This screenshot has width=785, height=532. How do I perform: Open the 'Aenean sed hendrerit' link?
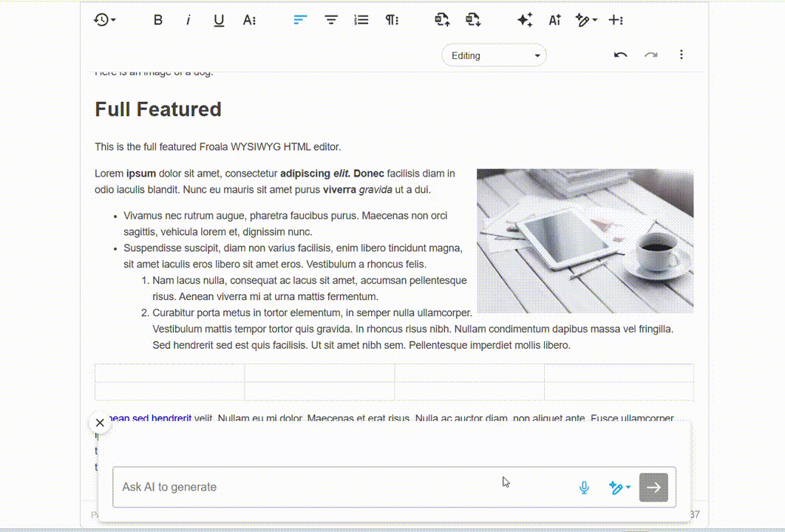click(150, 418)
